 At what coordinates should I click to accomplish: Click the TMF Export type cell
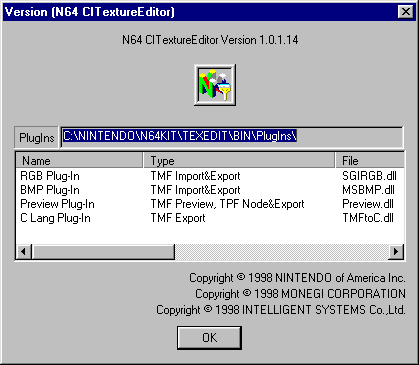pyautogui.click(x=178, y=218)
